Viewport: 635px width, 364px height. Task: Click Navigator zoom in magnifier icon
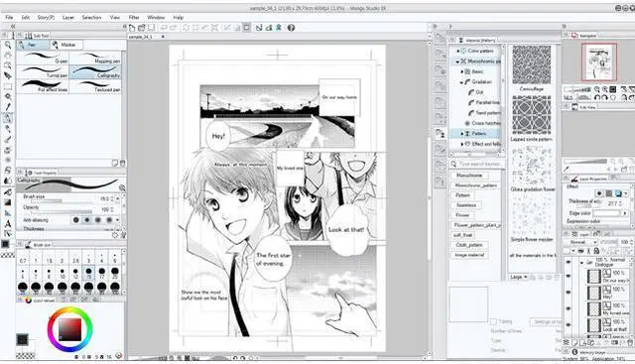point(604,89)
